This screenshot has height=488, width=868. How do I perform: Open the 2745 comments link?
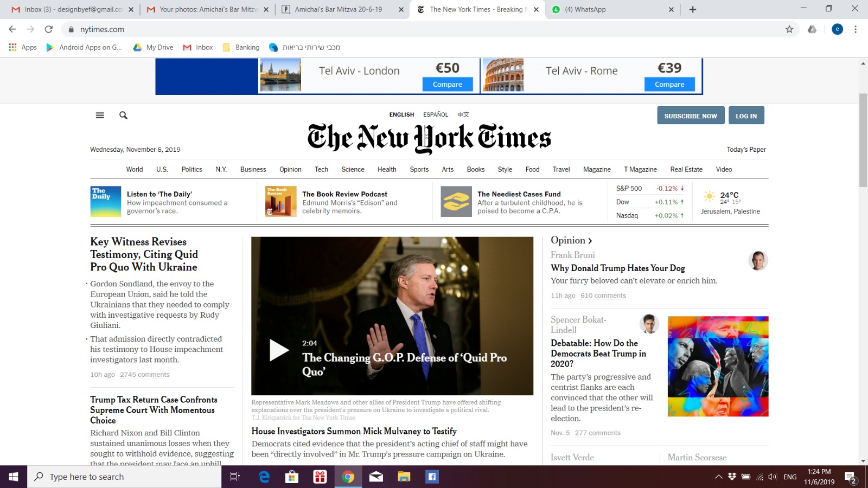pyautogui.click(x=144, y=375)
